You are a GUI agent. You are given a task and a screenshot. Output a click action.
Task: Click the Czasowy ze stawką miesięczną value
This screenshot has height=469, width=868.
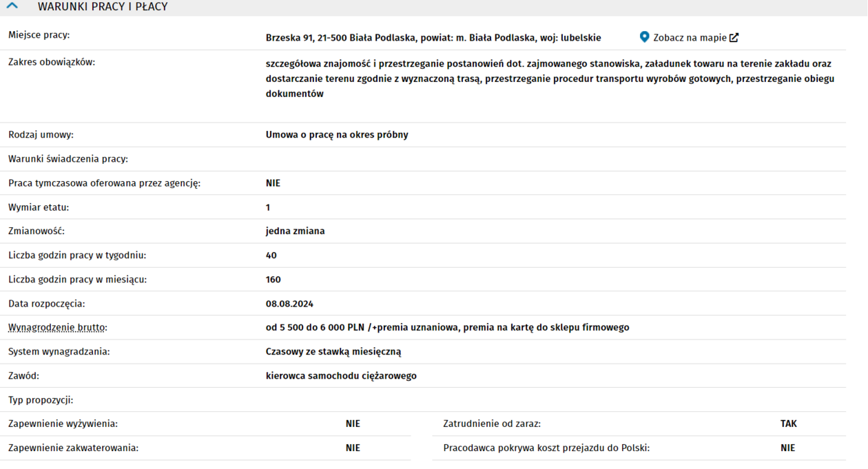[333, 352]
